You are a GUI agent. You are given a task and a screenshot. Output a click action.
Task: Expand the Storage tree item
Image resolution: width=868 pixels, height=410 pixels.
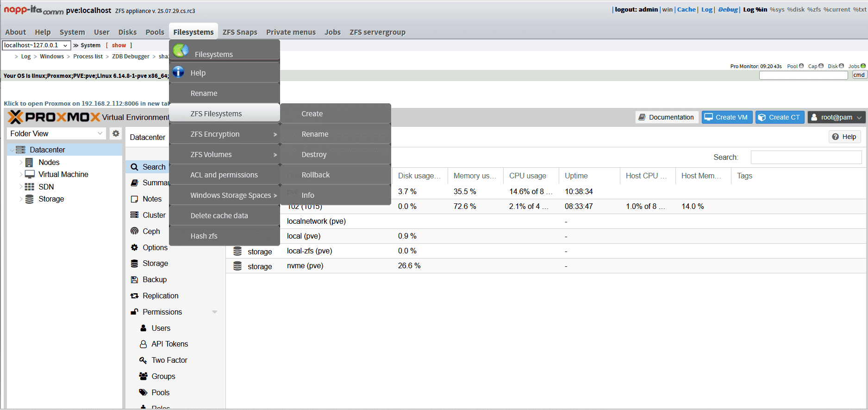21,199
